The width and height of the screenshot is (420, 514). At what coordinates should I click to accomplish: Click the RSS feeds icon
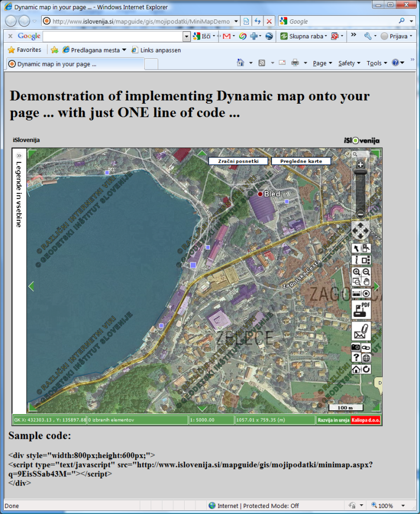coord(262,63)
